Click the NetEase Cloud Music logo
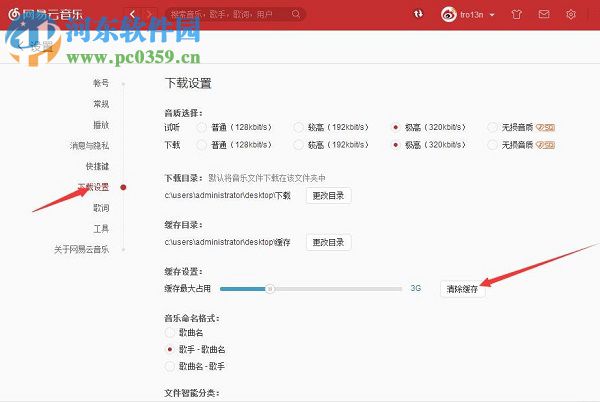The height and width of the screenshot is (402, 600). [45, 15]
